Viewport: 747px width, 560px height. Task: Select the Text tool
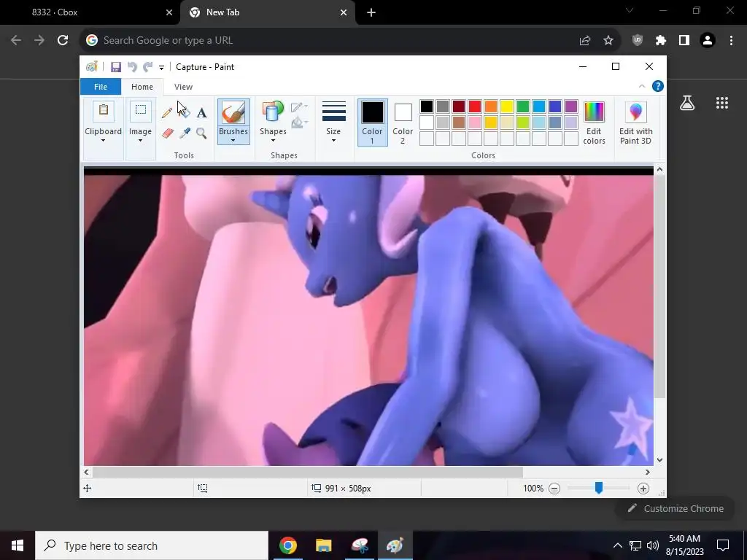point(202,113)
